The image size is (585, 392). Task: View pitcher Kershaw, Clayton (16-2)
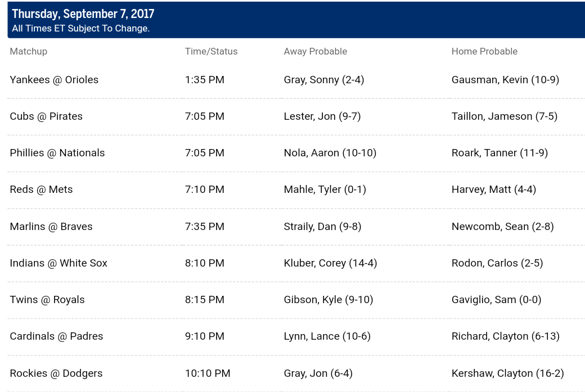click(508, 373)
